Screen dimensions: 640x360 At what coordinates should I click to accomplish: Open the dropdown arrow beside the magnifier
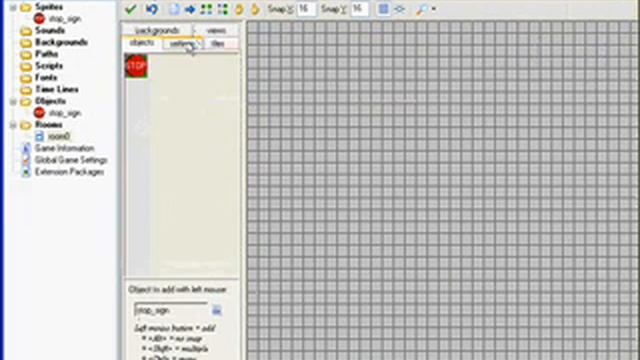[x=433, y=9]
